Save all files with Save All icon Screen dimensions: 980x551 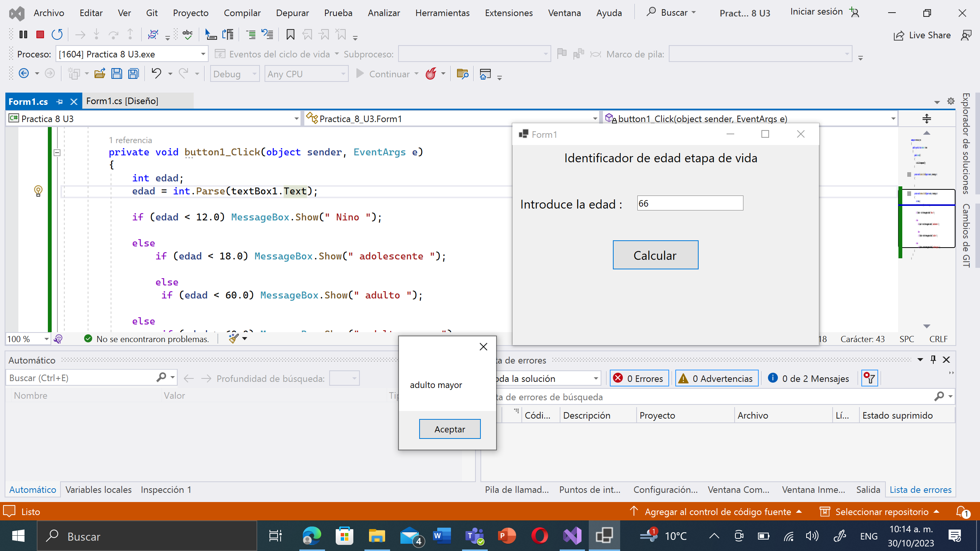tap(133, 73)
